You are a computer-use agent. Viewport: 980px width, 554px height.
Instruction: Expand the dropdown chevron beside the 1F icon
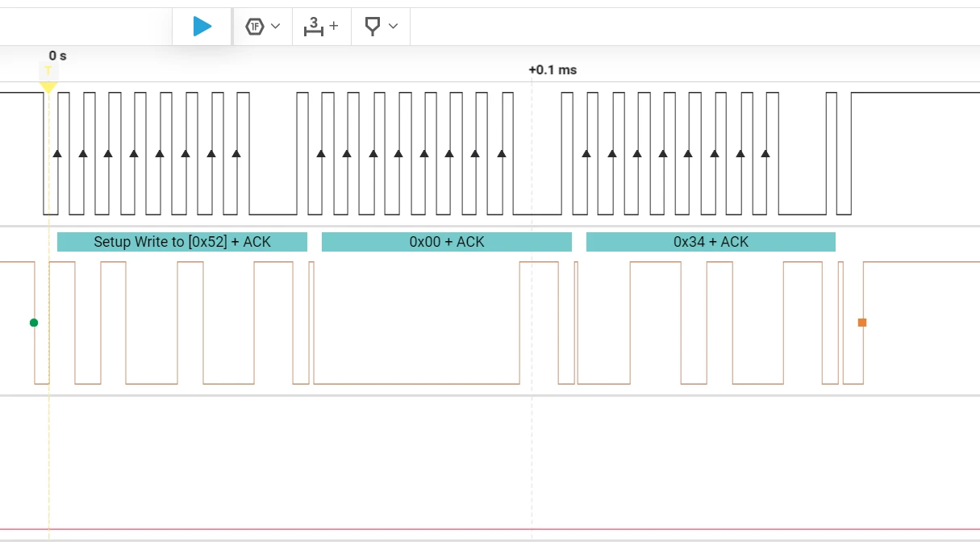(x=276, y=27)
